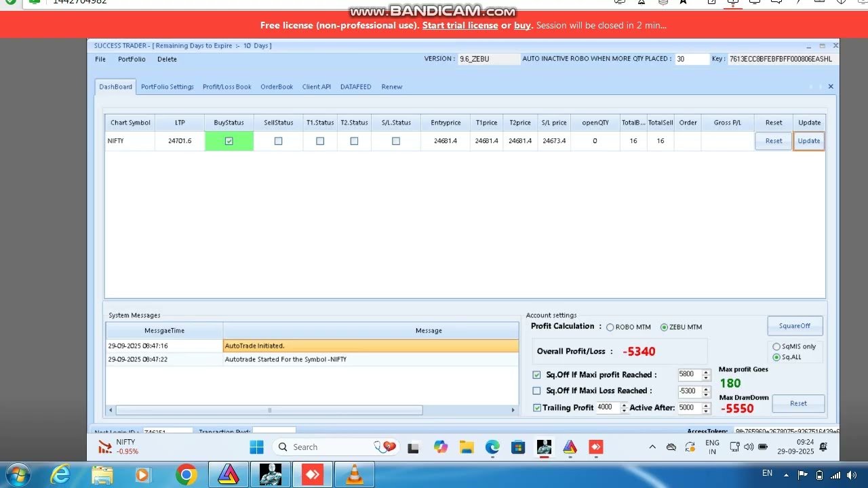The image size is (868, 488).
Task: Increase the Active After value with its spinner
Action: coord(705,405)
